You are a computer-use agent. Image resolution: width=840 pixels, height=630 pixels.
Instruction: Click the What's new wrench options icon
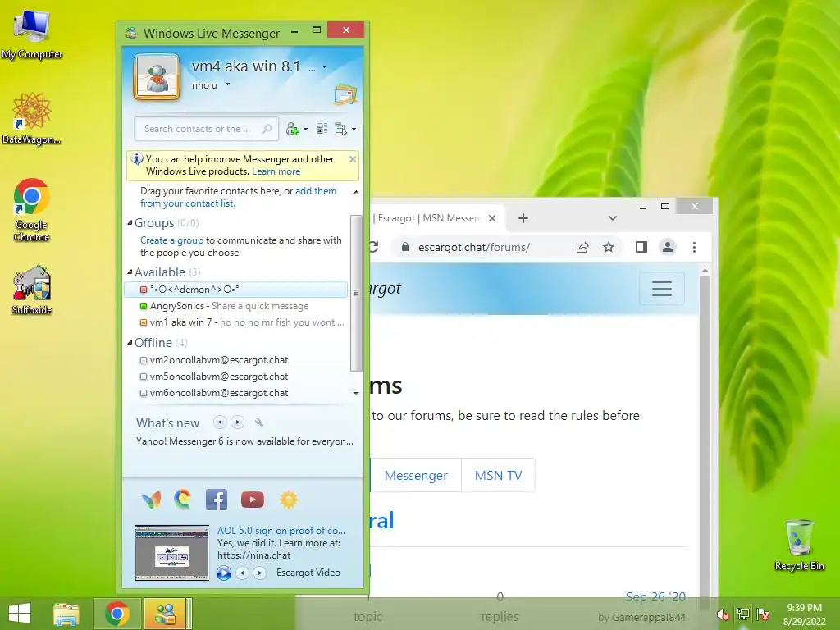click(259, 422)
